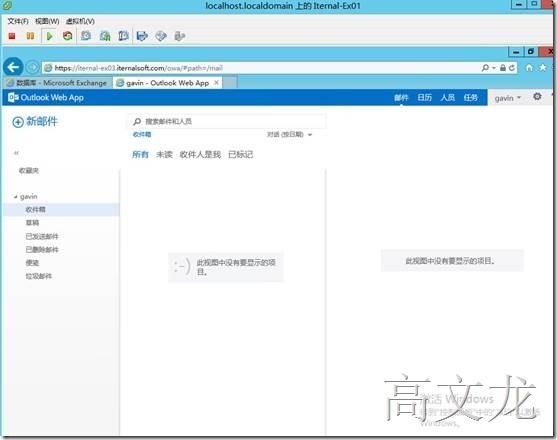
Task: Collapse the gavin mailbox folder tree
Action: (15, 197)
